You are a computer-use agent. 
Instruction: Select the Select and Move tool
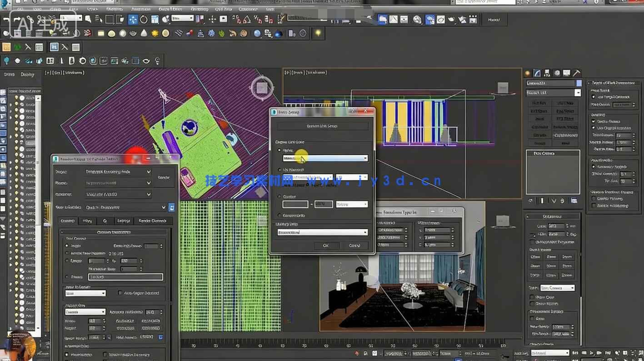click(132, 19)
